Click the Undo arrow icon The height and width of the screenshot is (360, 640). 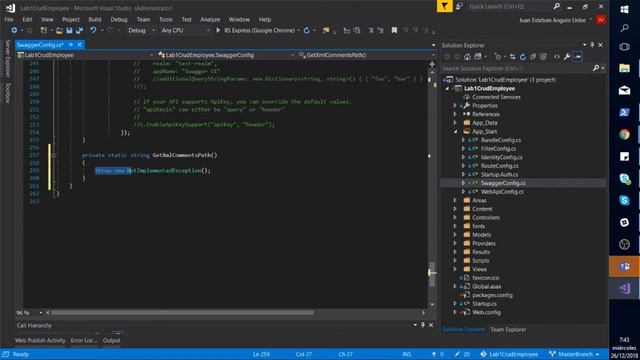click(93, 30)
